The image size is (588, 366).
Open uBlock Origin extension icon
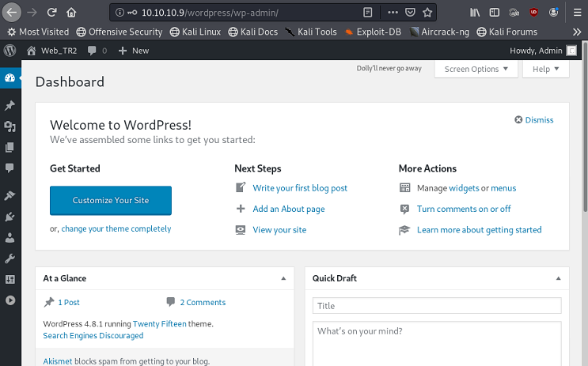[533, 13]
